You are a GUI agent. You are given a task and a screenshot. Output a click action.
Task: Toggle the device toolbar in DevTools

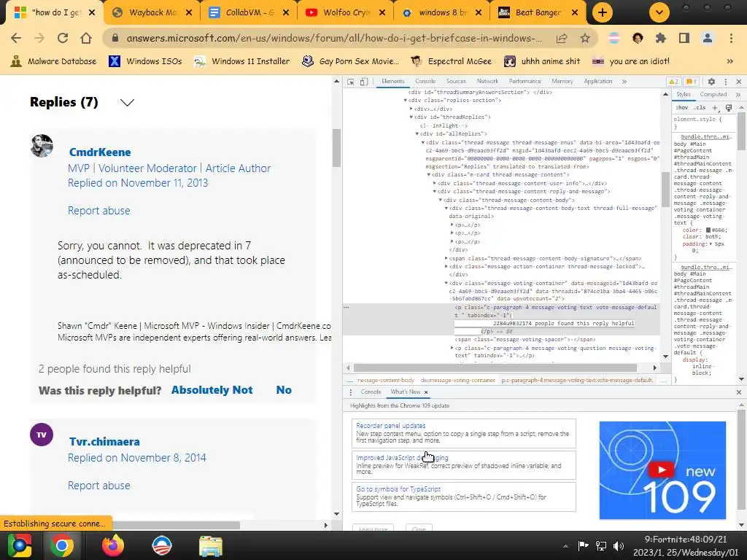pos(363,82)
